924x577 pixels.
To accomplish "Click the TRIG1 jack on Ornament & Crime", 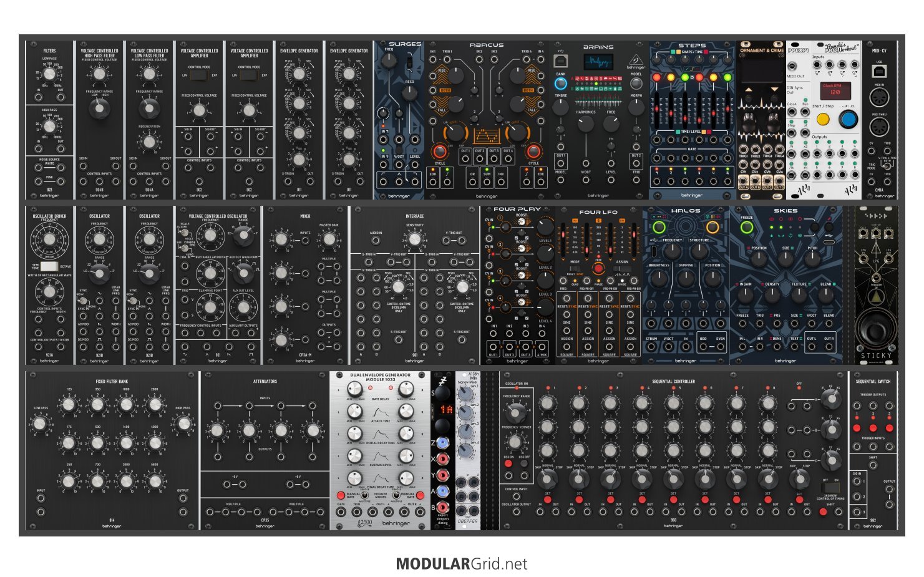I will (744, 150).
